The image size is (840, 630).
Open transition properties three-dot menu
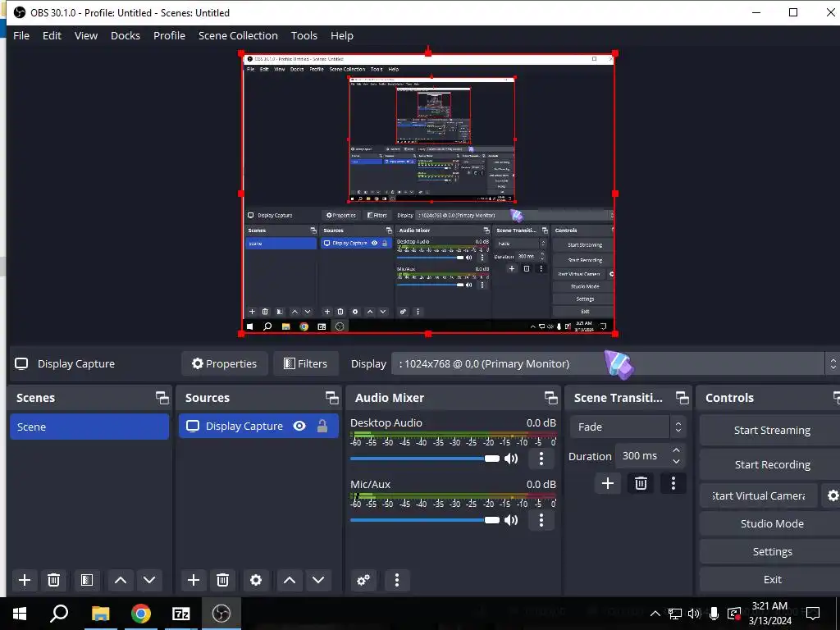point(673,484)
